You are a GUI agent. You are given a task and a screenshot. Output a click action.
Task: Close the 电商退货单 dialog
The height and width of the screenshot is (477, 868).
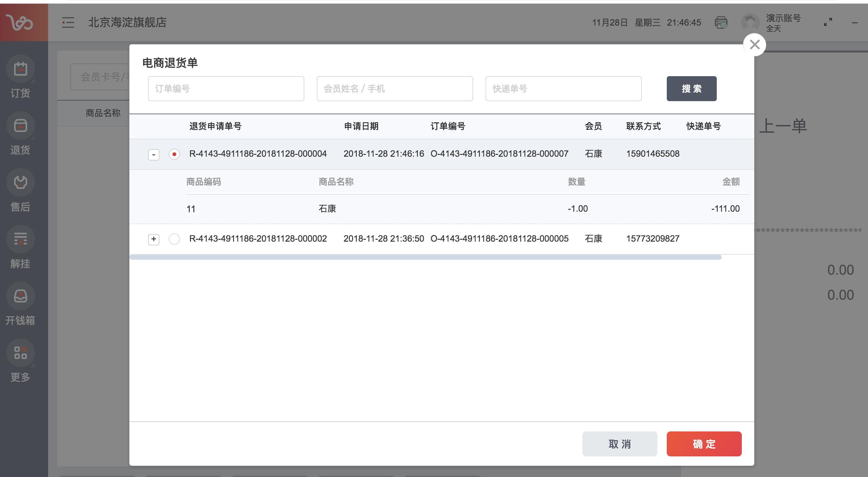(x=755, y=44)
